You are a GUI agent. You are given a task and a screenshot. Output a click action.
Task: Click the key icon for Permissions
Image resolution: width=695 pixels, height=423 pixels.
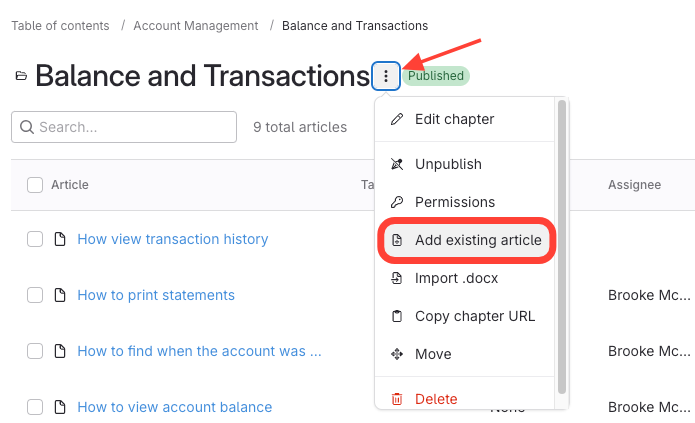(397, 202)
